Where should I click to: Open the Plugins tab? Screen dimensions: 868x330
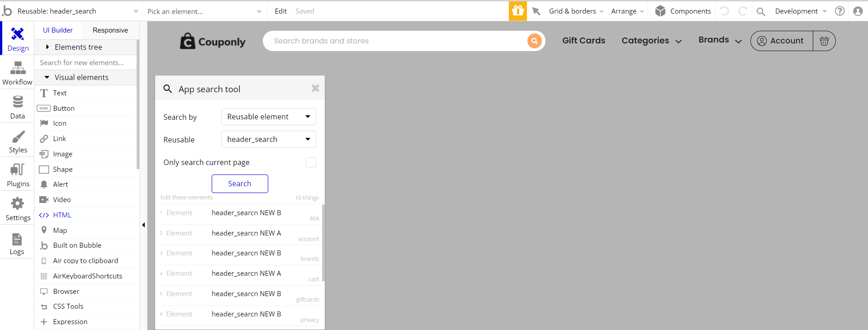(x=18, y=175)
